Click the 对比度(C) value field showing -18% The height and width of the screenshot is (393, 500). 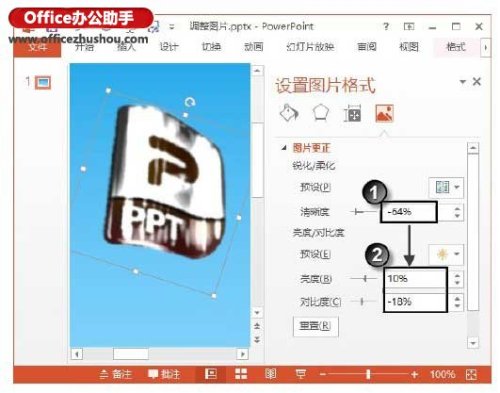pos(415,302)
